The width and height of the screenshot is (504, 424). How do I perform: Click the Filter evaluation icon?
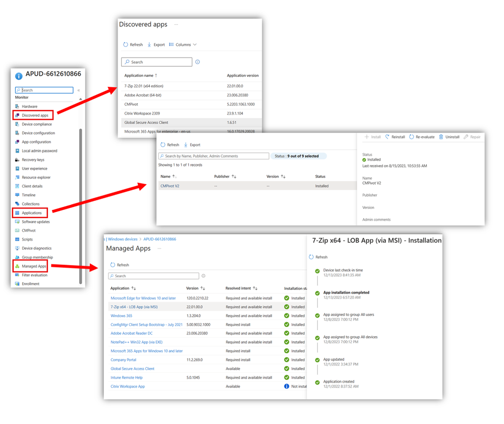click(17, 275)
